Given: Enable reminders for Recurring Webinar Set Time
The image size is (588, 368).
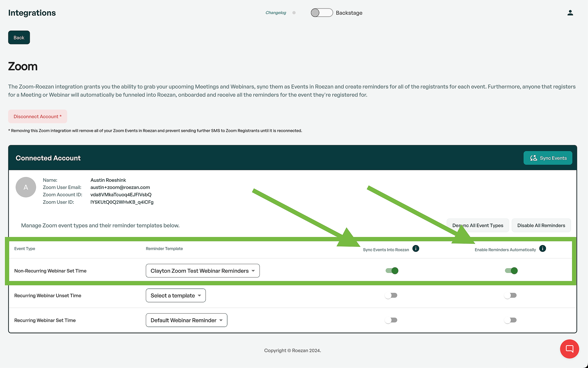Looking at the screenshot, I should click(510, 320).
